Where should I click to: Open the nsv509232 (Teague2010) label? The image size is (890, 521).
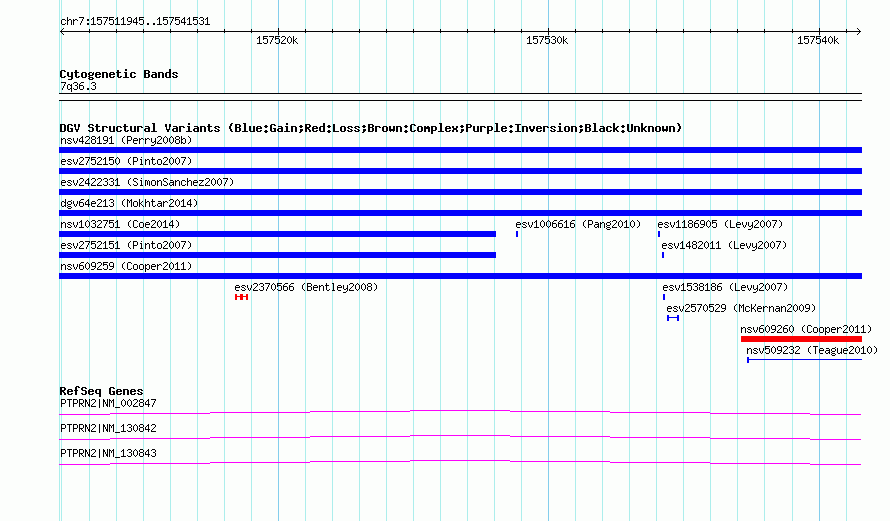[812, 350]
